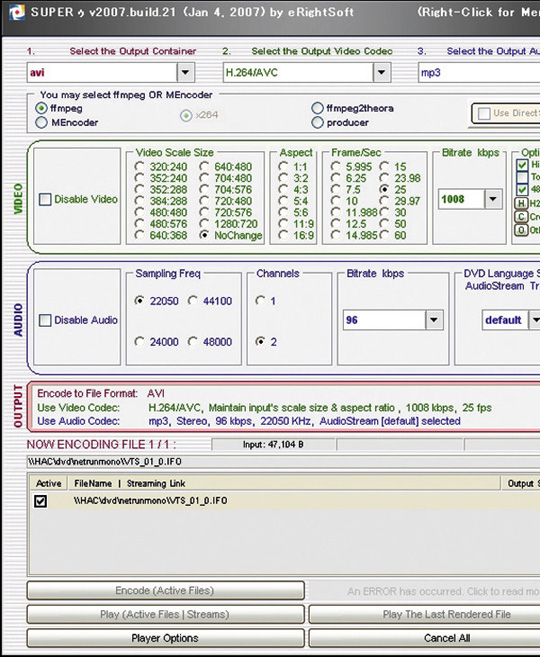This screenshot has height=657, width=540.
Task: Select aspect ratio 16:9
Action: click(x=283, y=235)
